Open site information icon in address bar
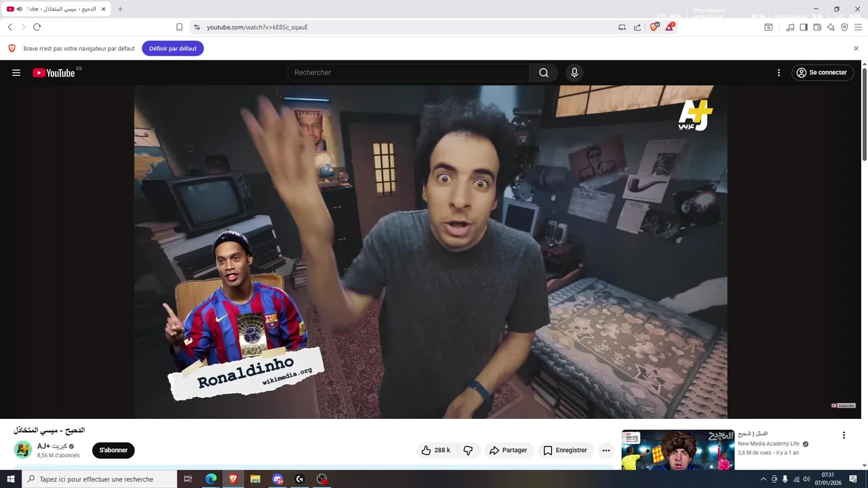Viewport: 868px width, 488px height. 197,27
